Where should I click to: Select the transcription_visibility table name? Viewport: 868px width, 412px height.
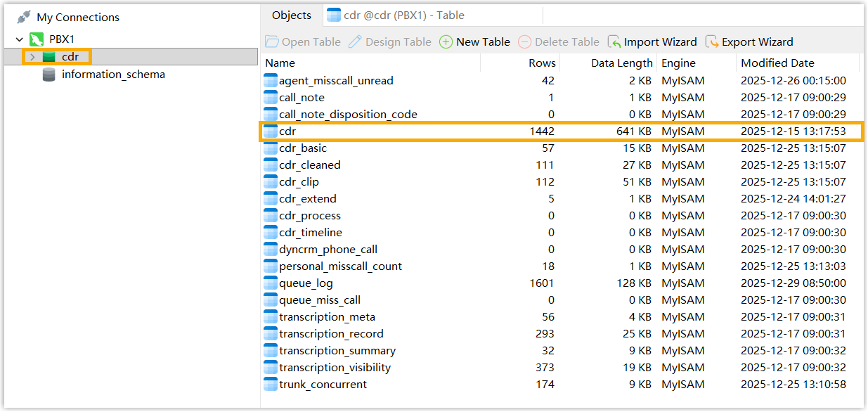click(335, 368)
